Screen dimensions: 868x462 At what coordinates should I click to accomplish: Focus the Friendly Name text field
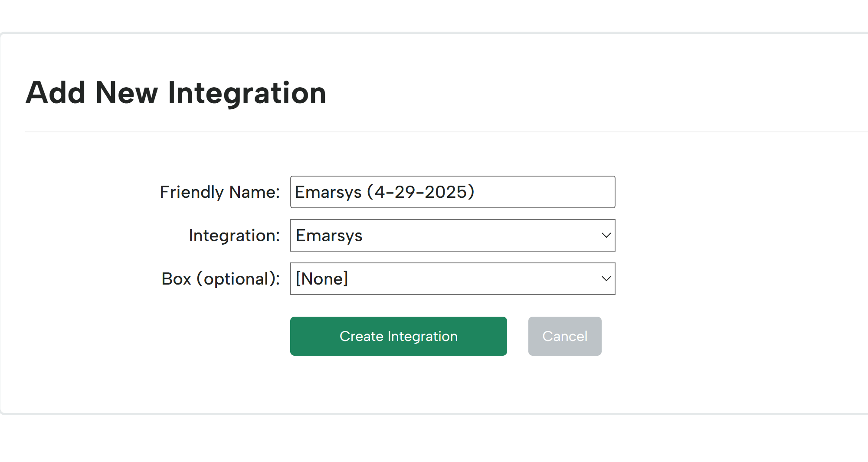coord(452,192)
